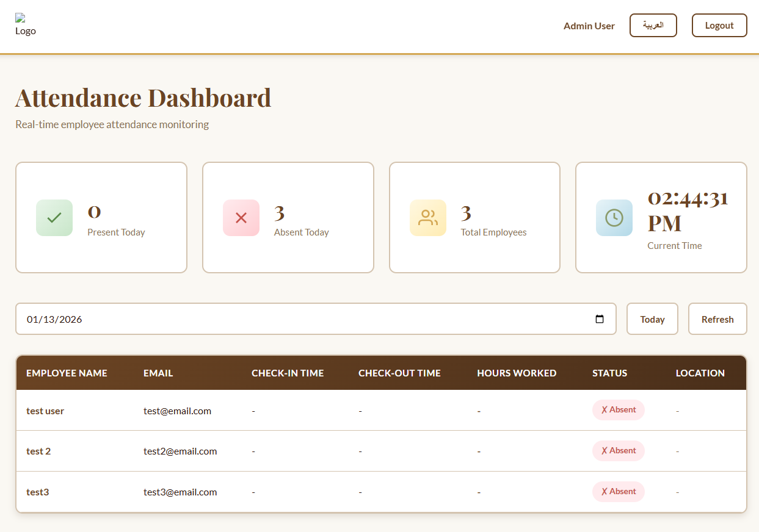Click the Absent badge in test user's row
The width and height of the screenshot is (759, 532).
click(x=619, y=410)
